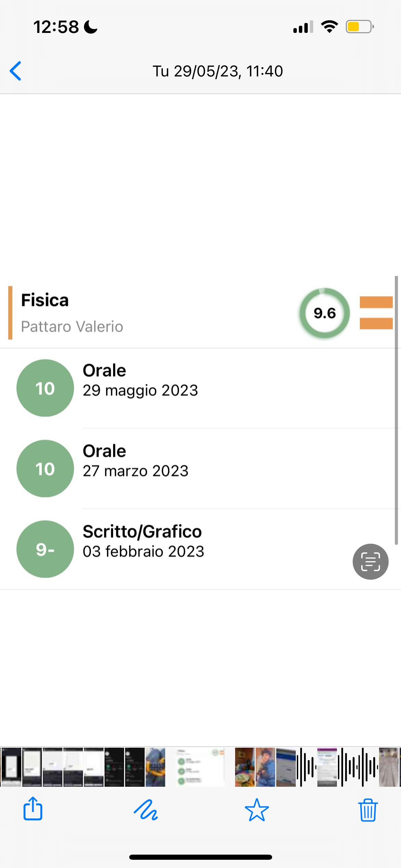Select the first audio waveform thumbnail
This screenshot has height=868, width=401.
click(x=306, y=767)
